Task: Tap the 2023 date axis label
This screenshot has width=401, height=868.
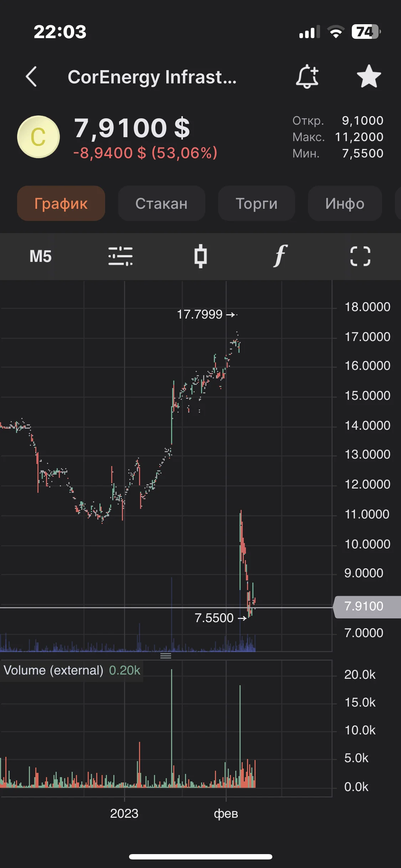Action: (124, 813)
